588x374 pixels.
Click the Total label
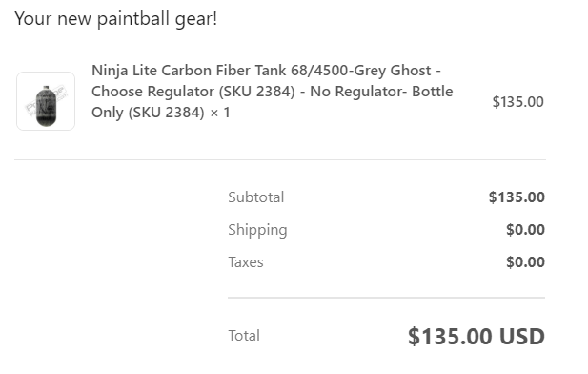[x=244, y=336]
